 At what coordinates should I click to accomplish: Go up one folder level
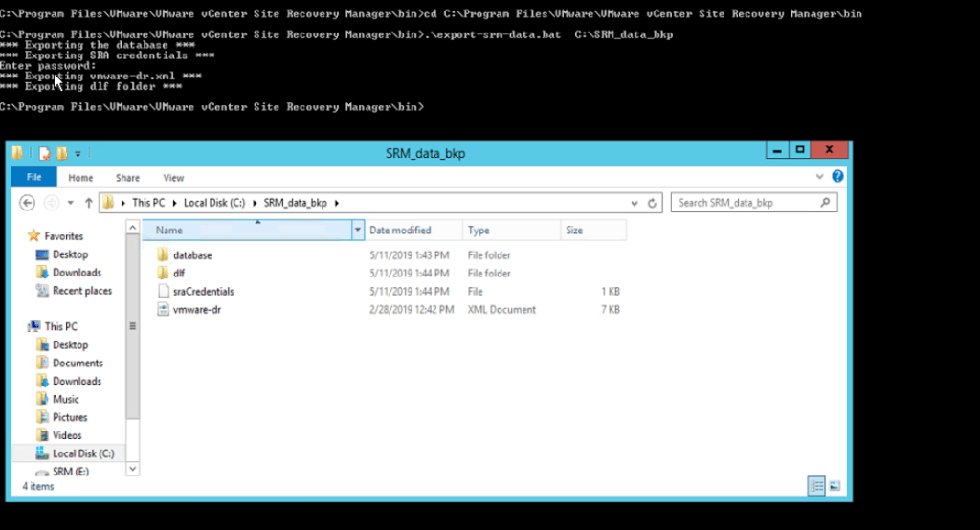pyautogui.click(x=89, y=203)
